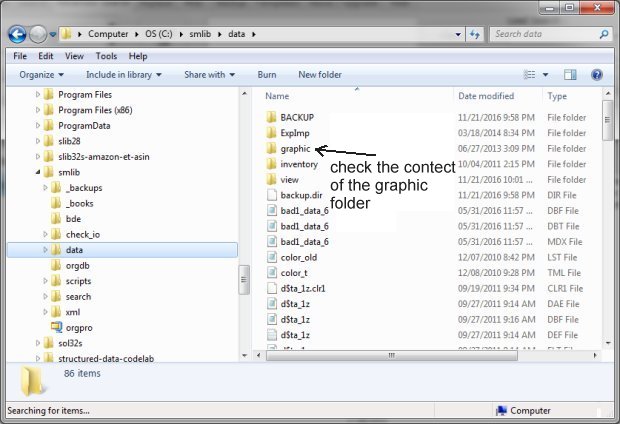Screen dimensions: 620x424
Task: Select the color_t file icon
Action: (271, 273)
